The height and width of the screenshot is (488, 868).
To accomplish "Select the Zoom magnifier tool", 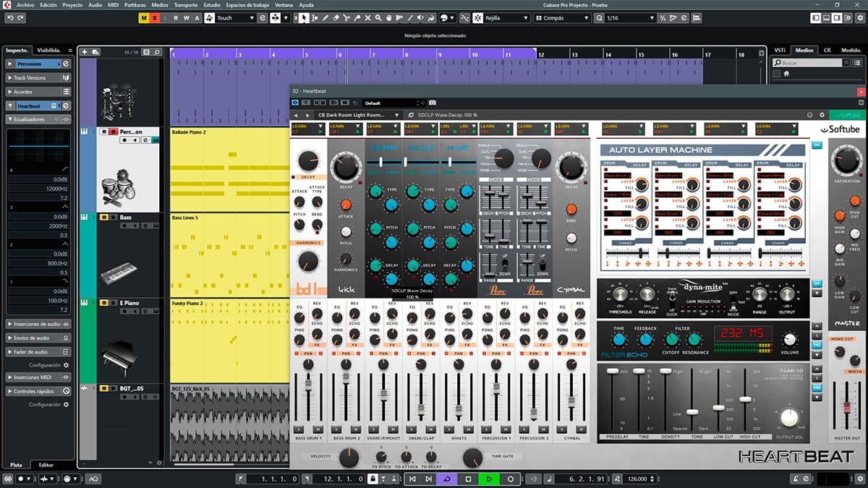I will click(x=379, y=17).
